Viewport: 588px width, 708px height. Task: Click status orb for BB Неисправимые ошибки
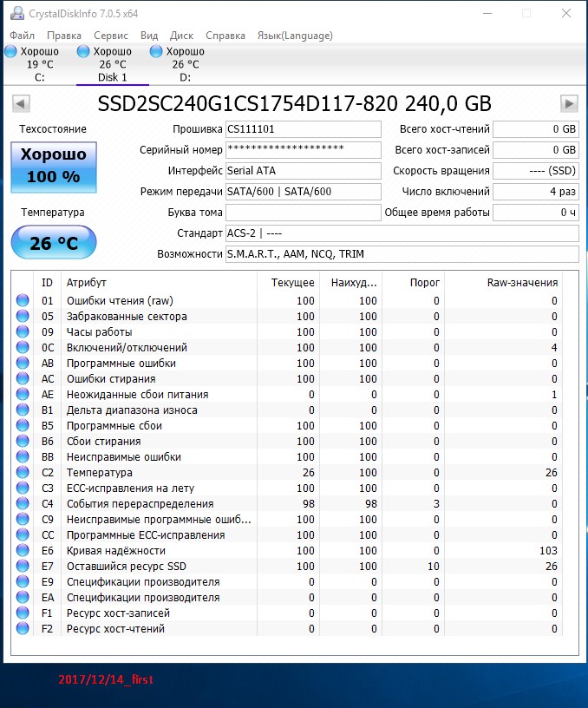coord(23,456)
